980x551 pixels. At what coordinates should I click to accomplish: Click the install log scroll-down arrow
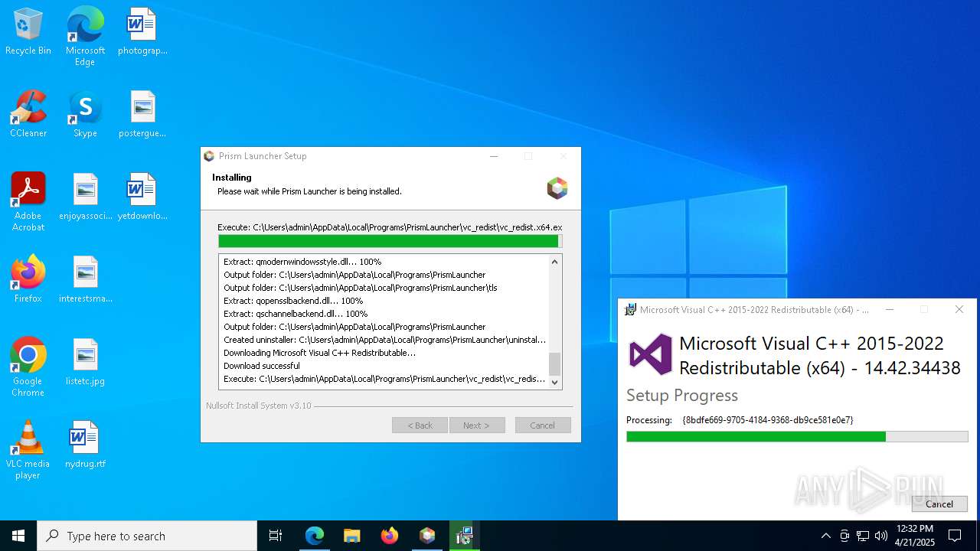coord(555,382)
